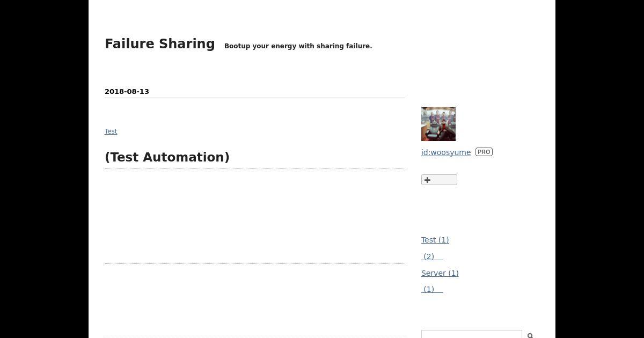Click the divider line below the article body
This screenshot has width=644, height=338.
[x=255, y=263]
